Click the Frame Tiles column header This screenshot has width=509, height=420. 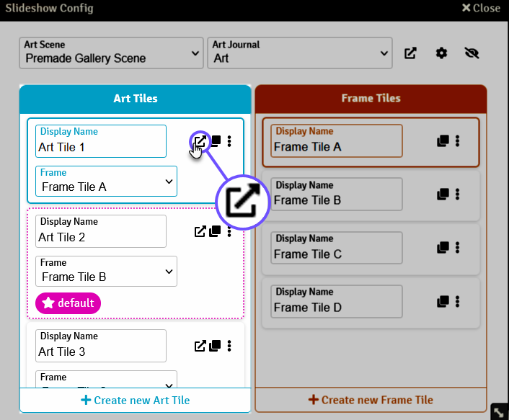pyautogui.click(x=371, y=98)
